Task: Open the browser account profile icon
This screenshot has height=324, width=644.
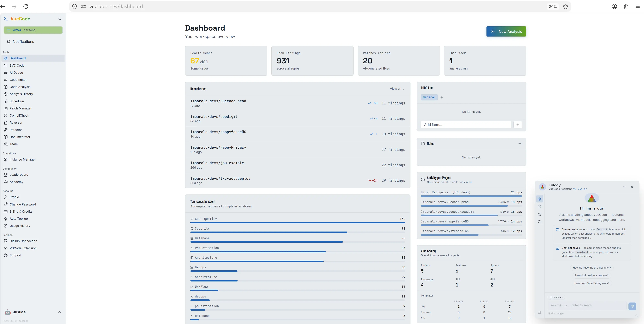Action: tap(615, 6)
